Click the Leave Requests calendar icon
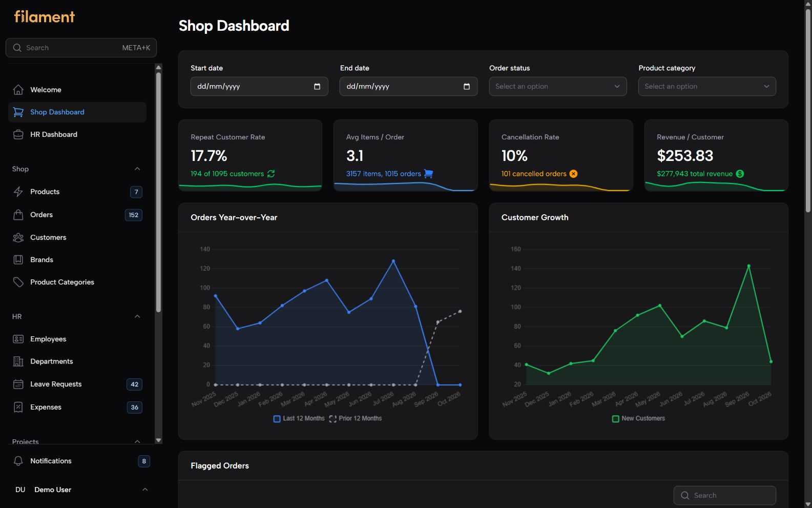 click(x=18, y=384)
